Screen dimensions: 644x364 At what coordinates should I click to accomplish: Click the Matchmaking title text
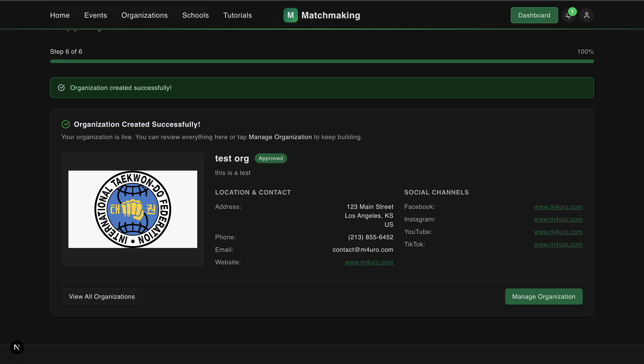coord(331,15)
